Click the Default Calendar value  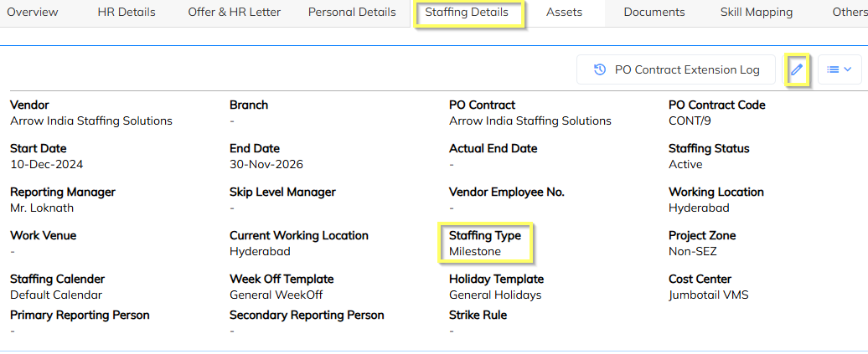(56, 295)
